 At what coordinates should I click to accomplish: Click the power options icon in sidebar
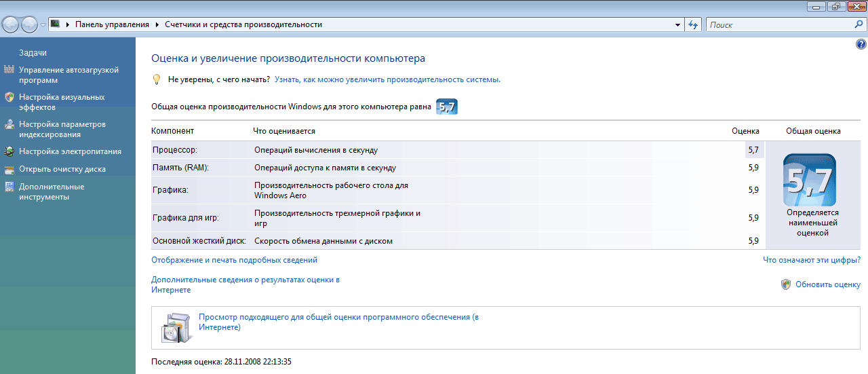click(x=9, y=151)
